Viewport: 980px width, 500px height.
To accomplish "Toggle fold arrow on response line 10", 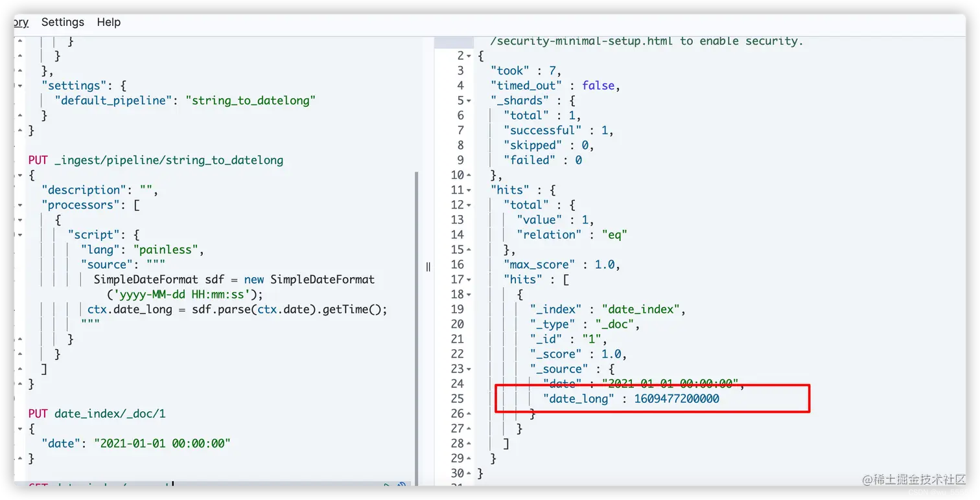I will pyautogui.click(x=469, y=175).
